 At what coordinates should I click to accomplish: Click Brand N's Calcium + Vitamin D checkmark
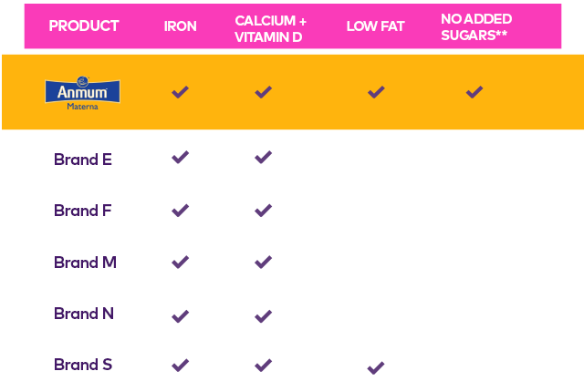tap(264, 316)
